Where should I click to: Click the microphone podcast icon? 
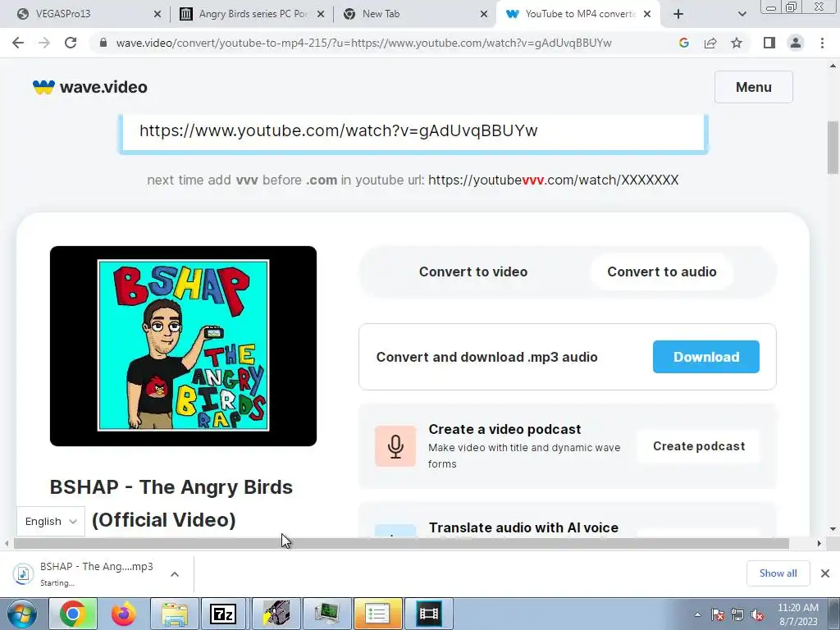click(x=395, y=446)
